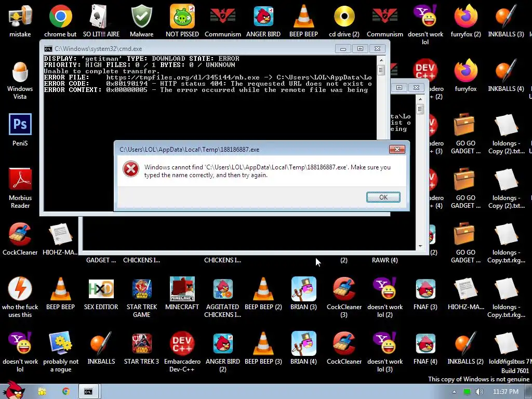This screenshot has height=399, width=532.
Task: Click the front cmd window scrollbar thumb
Action: (x=381, y=70)
